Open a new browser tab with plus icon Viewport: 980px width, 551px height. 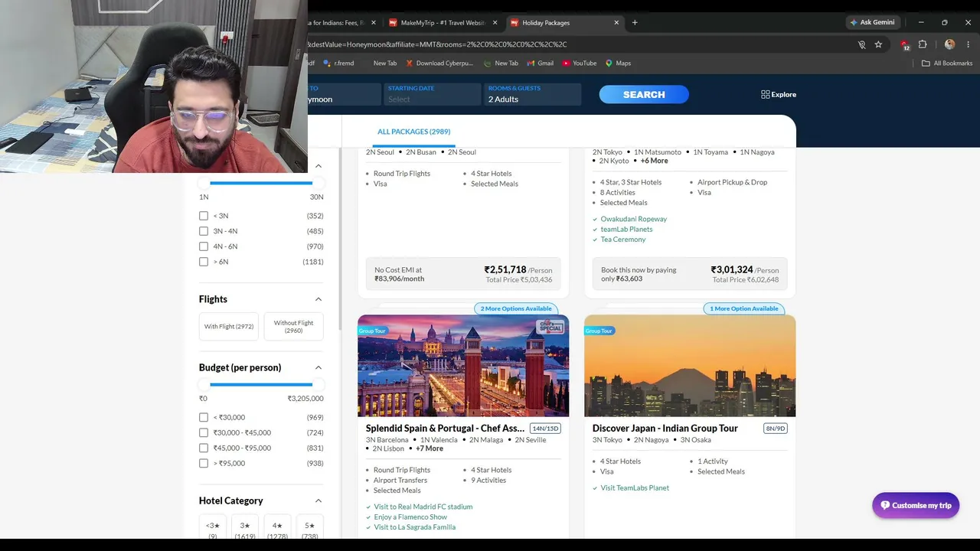635,23
